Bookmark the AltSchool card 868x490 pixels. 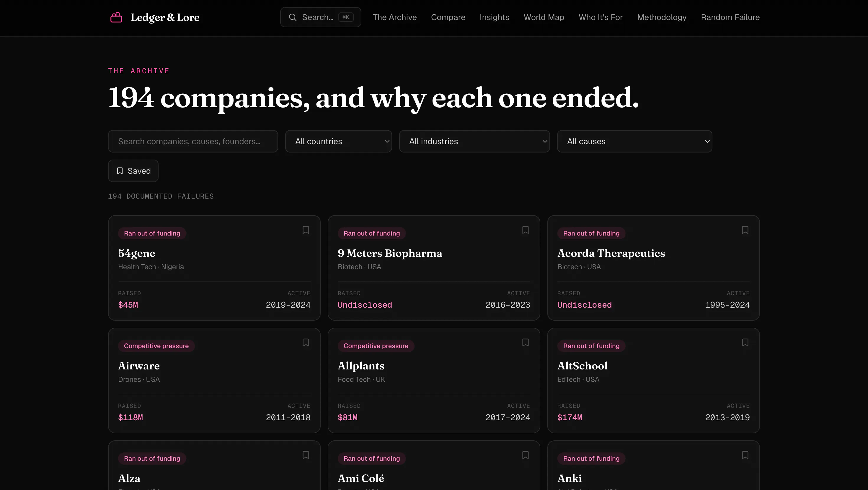tap(745, 343)
